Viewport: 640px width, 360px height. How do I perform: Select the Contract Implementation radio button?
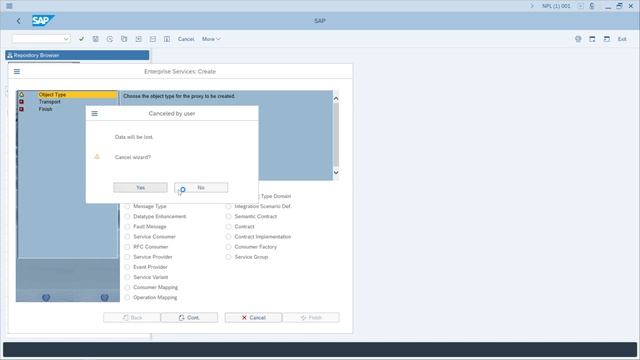[x=229, y=237]
